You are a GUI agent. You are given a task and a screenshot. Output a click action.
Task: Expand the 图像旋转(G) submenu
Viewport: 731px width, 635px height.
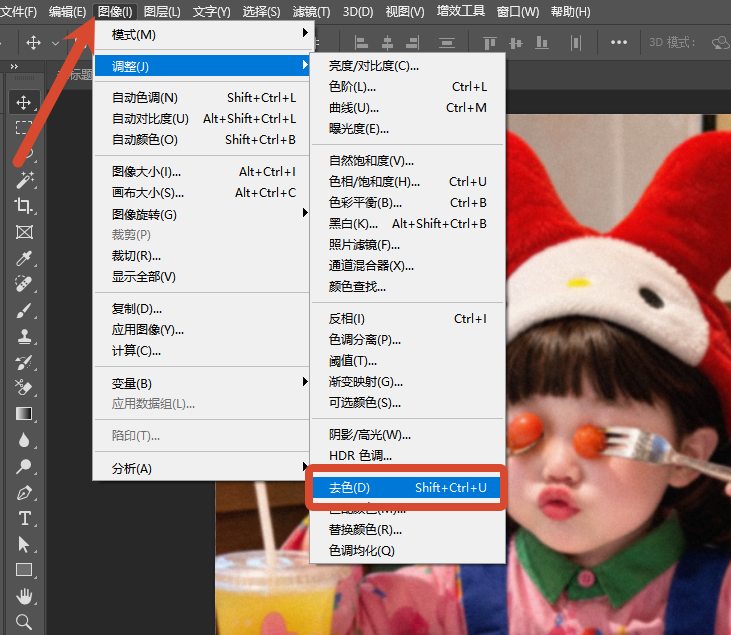[x=201, y=214]
